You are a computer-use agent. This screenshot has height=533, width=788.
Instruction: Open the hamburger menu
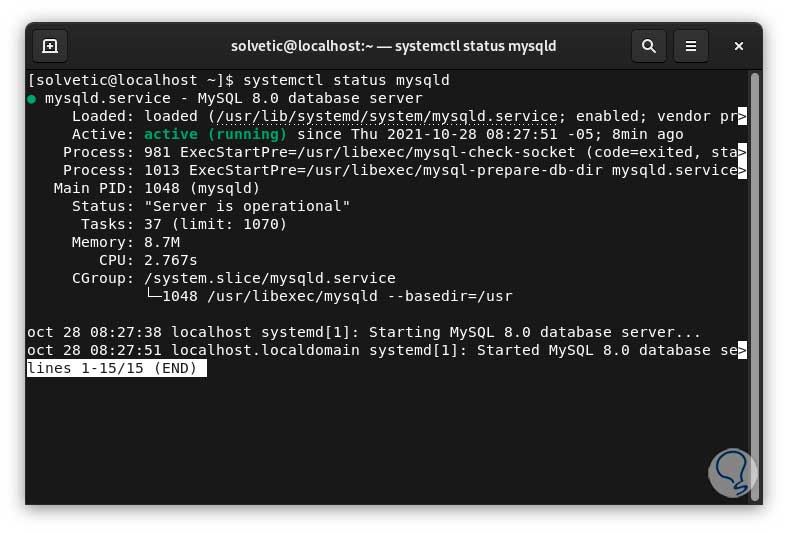point(690,46)
